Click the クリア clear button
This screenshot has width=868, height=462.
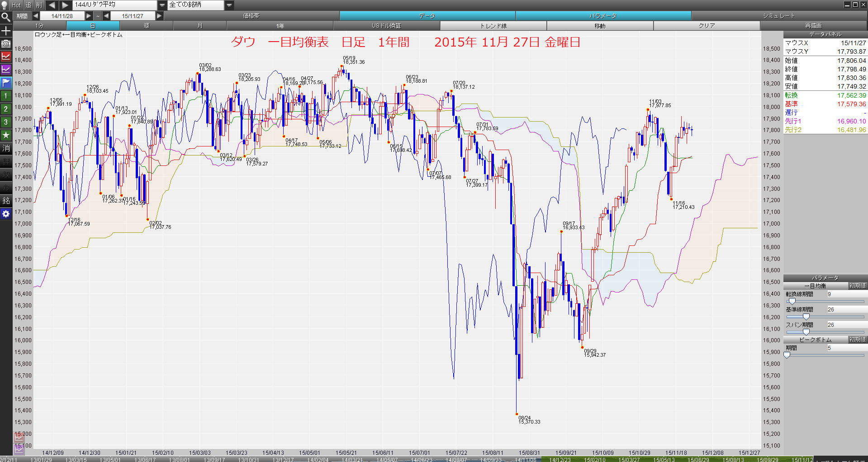tap(707, 26)
